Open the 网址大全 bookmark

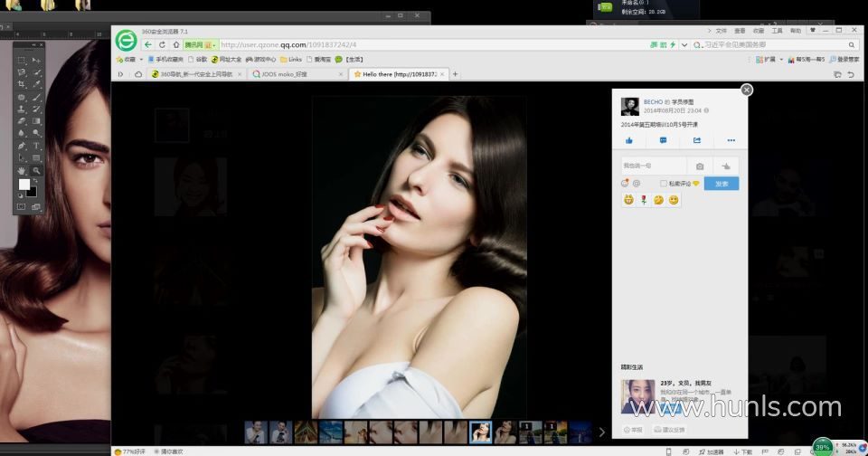pos(226,60)
